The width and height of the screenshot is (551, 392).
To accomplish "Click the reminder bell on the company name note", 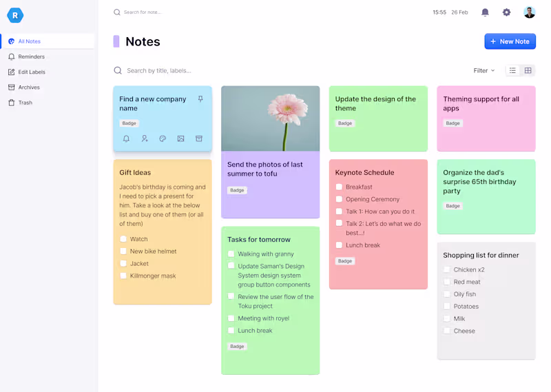I will click(x=126, y=138).
